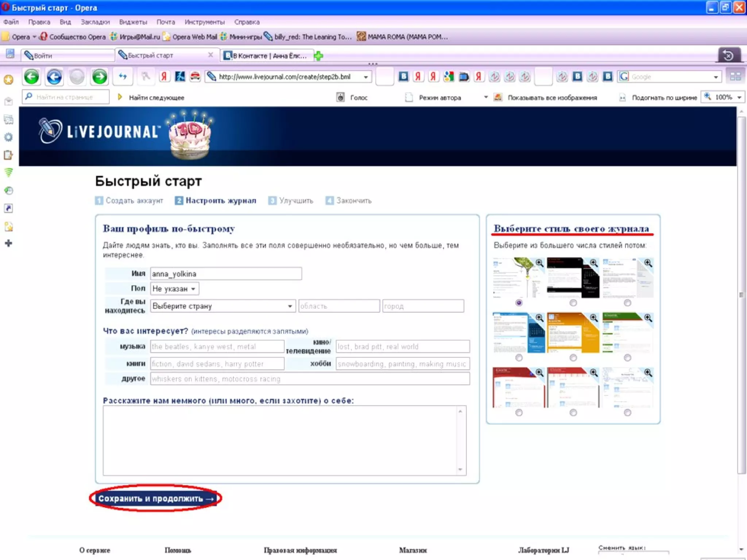Click the rewind blue arrow button
This screenshot has width=747, height=560.
tap(54, 77)
